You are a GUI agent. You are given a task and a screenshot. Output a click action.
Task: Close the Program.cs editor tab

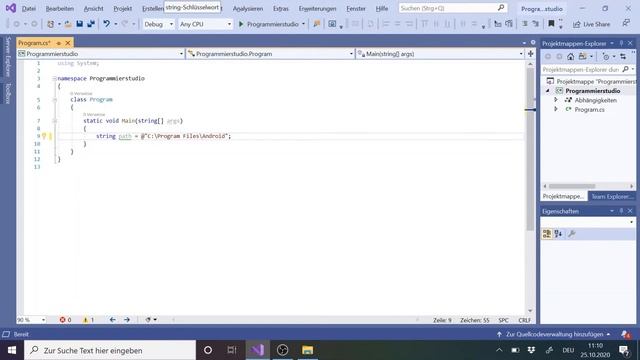click(x=68, y=43)
